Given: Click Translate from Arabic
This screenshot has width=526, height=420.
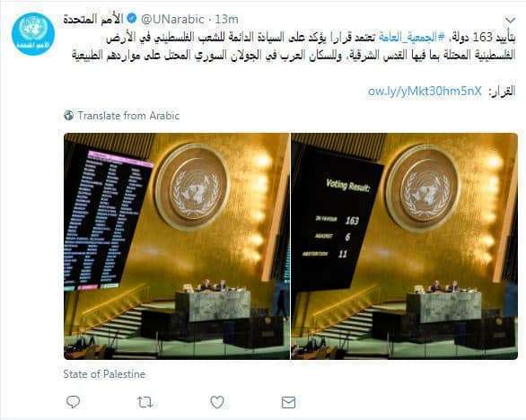Looking at the screenshot, I should click(129, 116).
